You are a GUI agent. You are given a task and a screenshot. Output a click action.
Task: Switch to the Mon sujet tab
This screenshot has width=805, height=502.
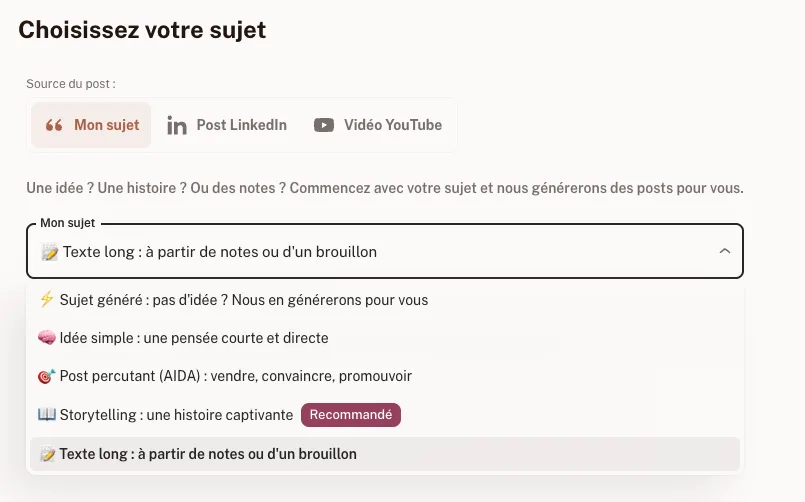91,125
